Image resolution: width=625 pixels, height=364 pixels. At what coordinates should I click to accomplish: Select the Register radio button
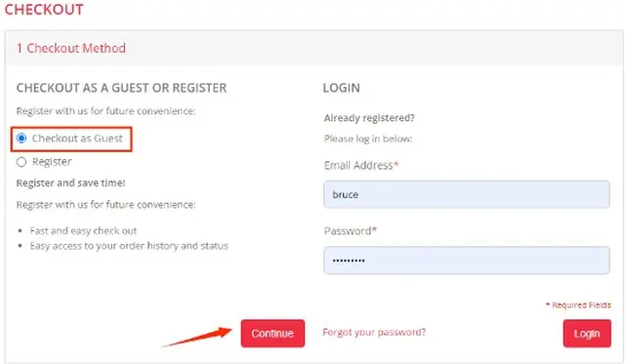pos(21,162)
